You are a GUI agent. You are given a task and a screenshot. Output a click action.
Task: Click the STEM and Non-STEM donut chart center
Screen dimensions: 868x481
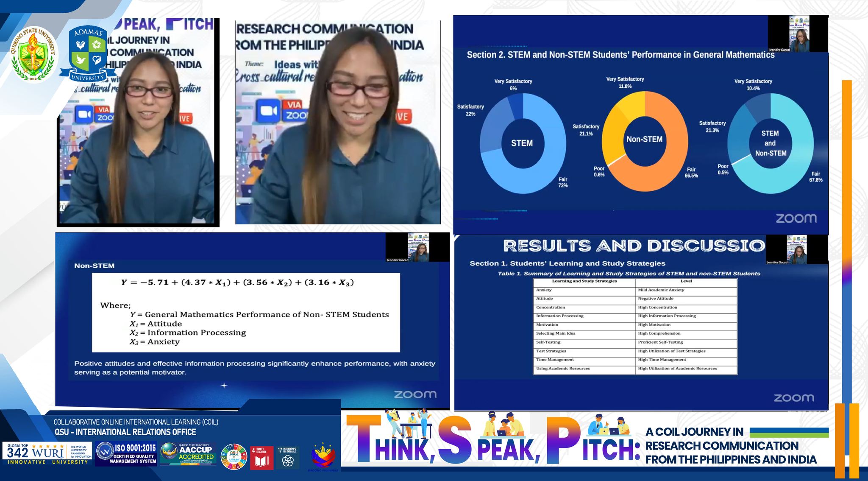click(771, 143)
